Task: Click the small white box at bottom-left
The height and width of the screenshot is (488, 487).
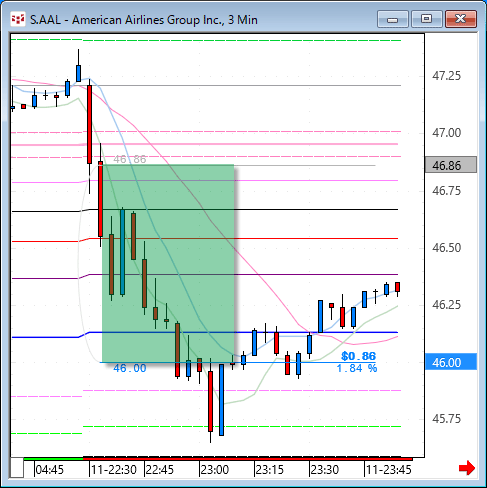Action: pos(17,468)
